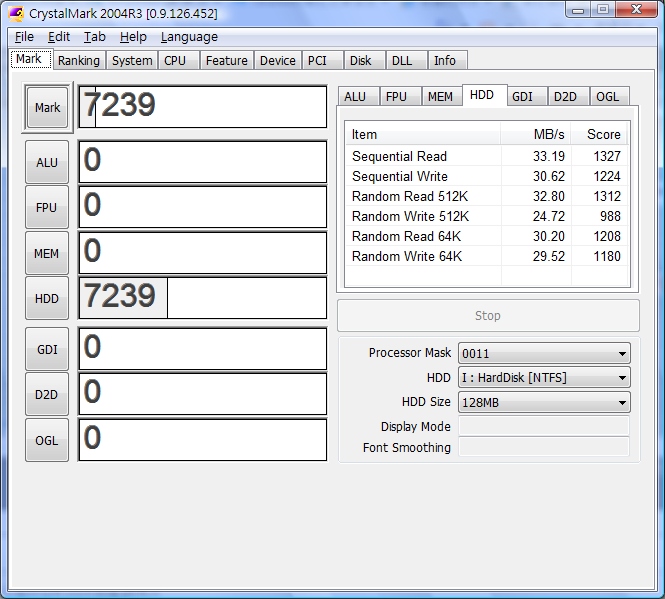Image resolution: width=665 pixels, height=599 pixels.
Task: Click the Item column header
Action: pos(423,134)
